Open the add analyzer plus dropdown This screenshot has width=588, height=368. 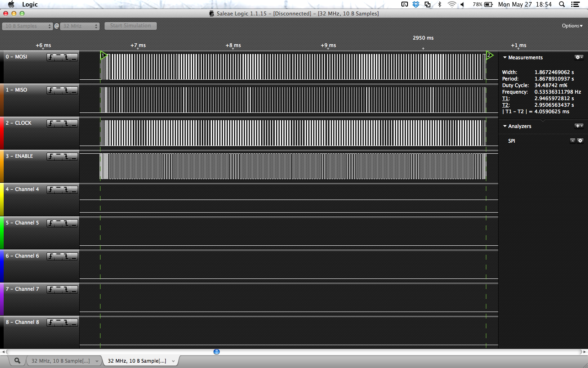pyautogui.click(x=579, y=126)
